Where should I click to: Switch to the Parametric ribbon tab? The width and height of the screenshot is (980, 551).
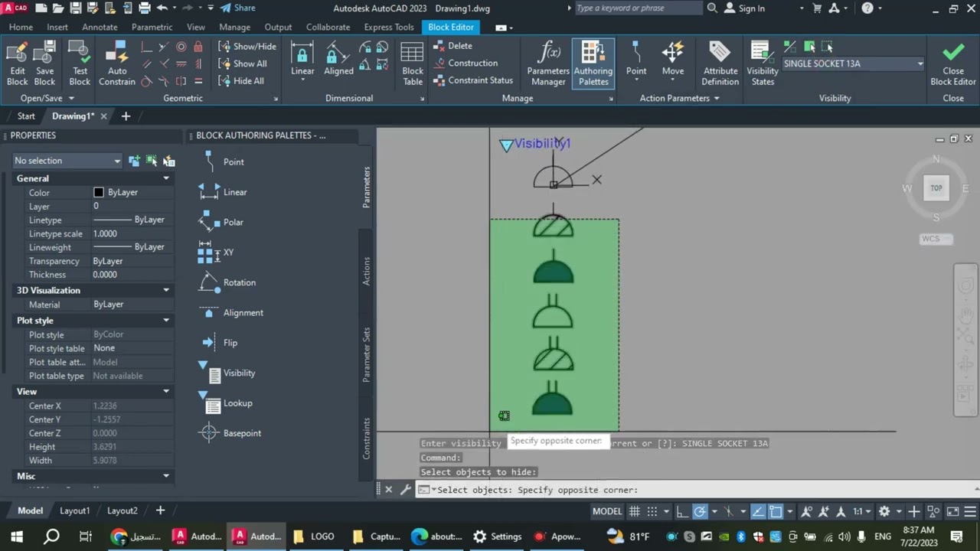point(152,27)
